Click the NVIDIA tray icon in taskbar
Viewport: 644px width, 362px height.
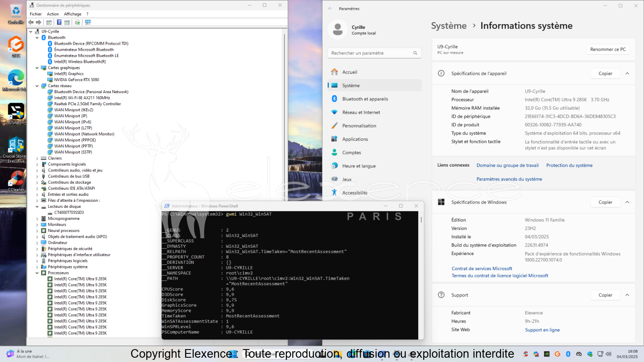(x=547, y=354)
